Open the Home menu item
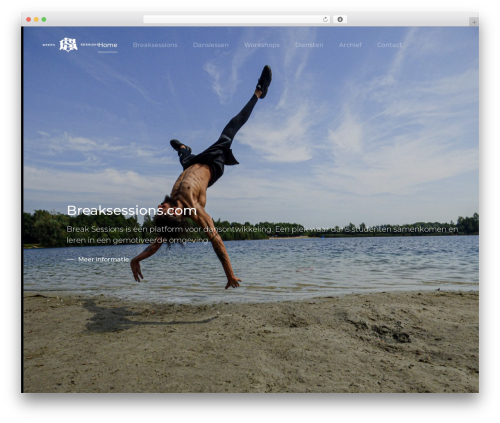The height and width of the screenshot is (423, 500). tap(108, 45)
